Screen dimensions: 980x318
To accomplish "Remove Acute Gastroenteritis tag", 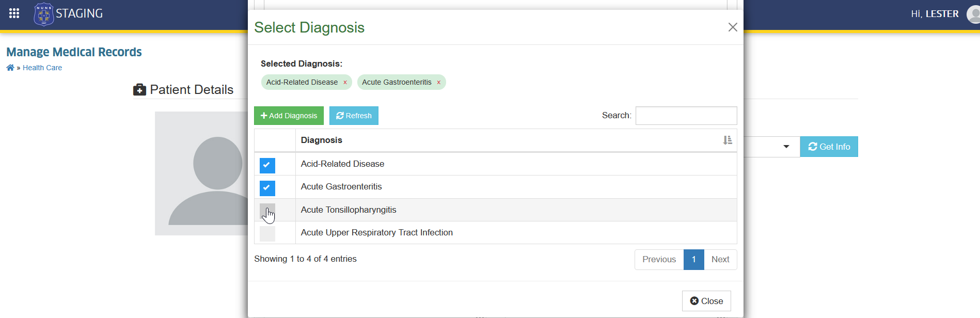I will coord(438,83).
